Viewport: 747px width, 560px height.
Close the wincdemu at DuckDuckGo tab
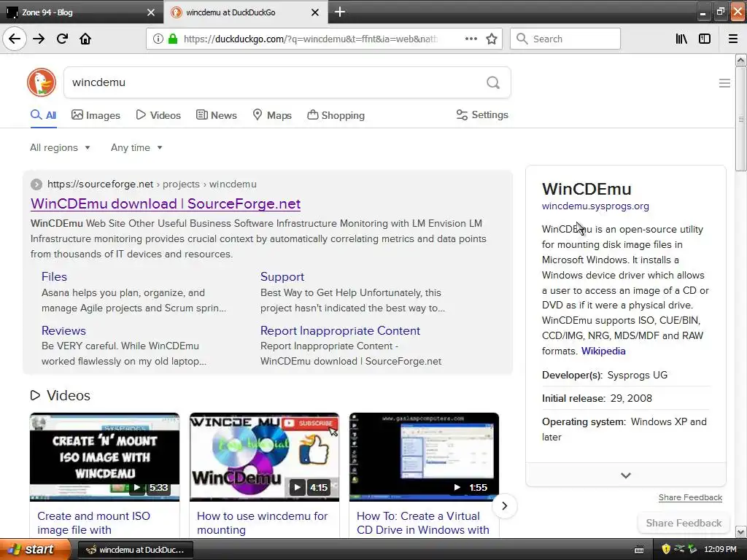pyautogui.click(x=315, y=12)
